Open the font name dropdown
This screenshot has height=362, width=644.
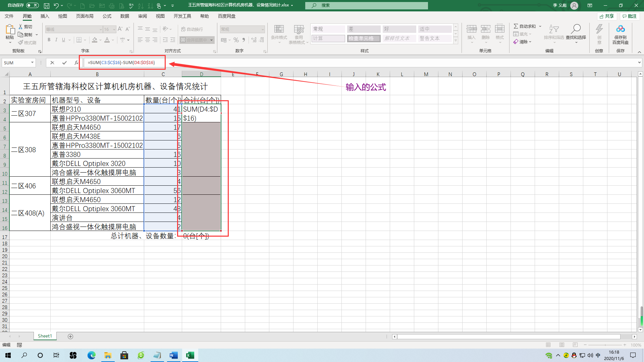100,29
